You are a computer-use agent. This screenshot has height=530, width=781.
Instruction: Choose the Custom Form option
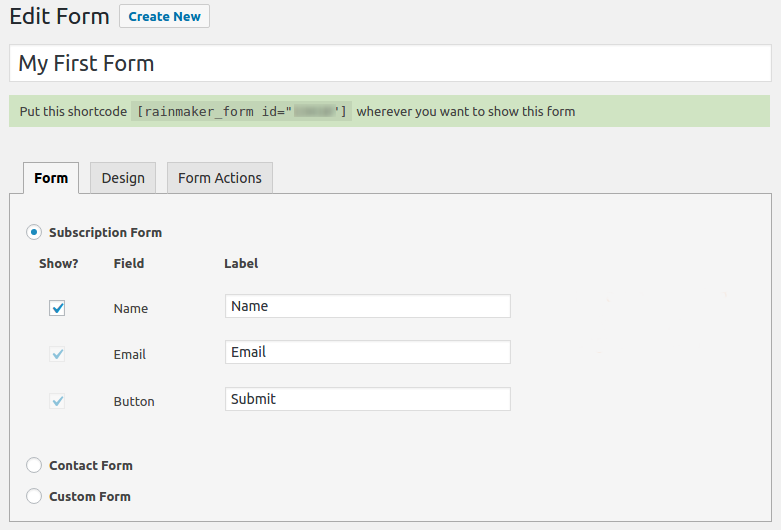(34, 496)
